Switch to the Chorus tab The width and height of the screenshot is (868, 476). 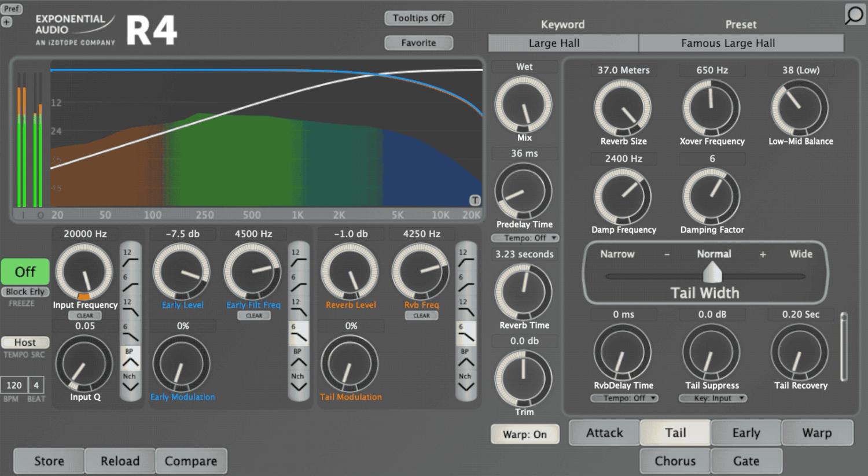click(675, 461)
